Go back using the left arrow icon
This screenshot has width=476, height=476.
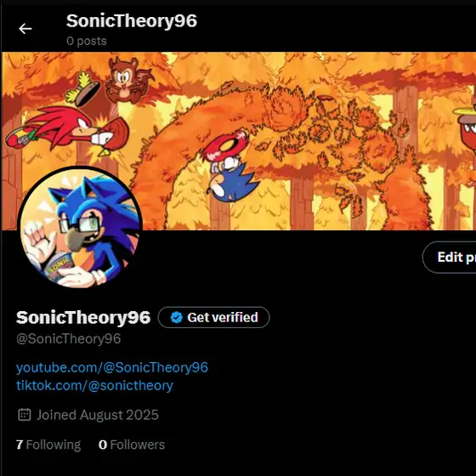(x=25, y=29)
